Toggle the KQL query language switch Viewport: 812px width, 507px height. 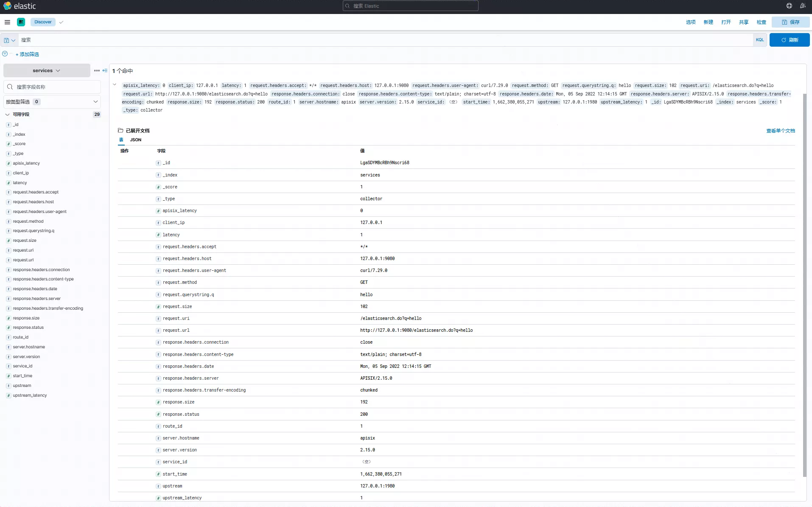pyautogui.click(x=759, y=40)
